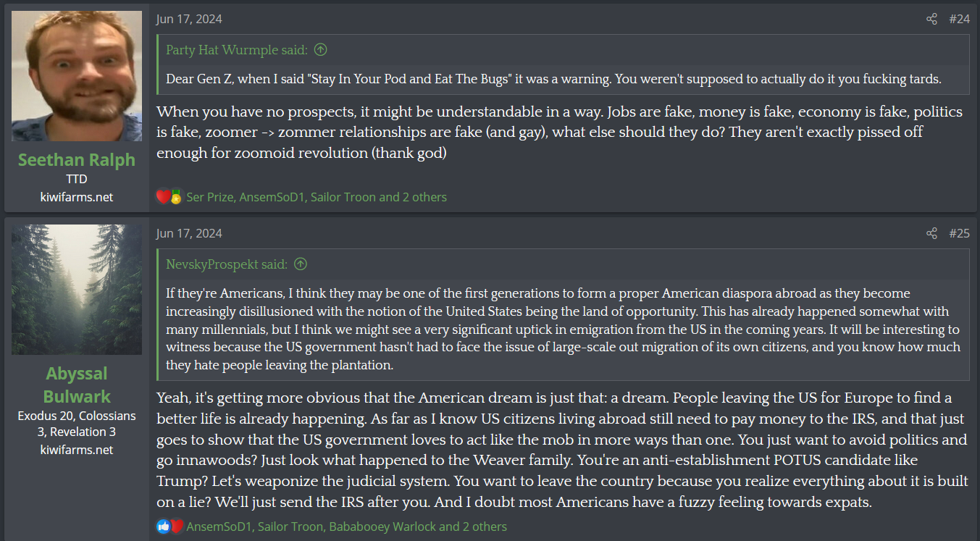Open Seethan Ralph's profile username link
Screen dimensions: 980x541
coord(77,159)
